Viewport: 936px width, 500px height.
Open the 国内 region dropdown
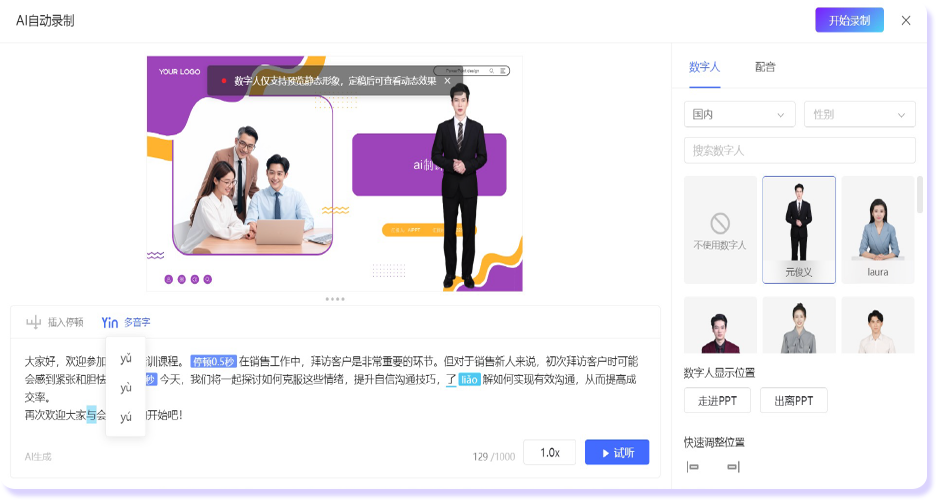pyautogui.click(x=739, y=115)
